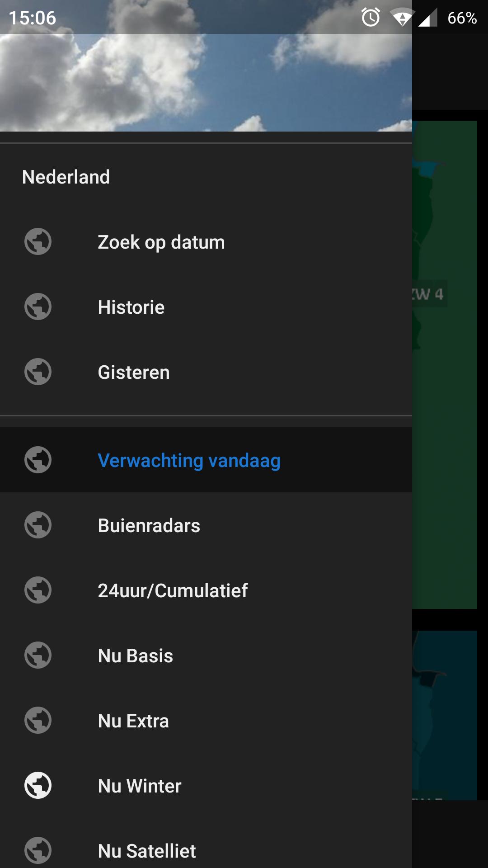Select the globe icon next to 24uur/Cumulatief

pyautogui.click(x=38, y=590)
